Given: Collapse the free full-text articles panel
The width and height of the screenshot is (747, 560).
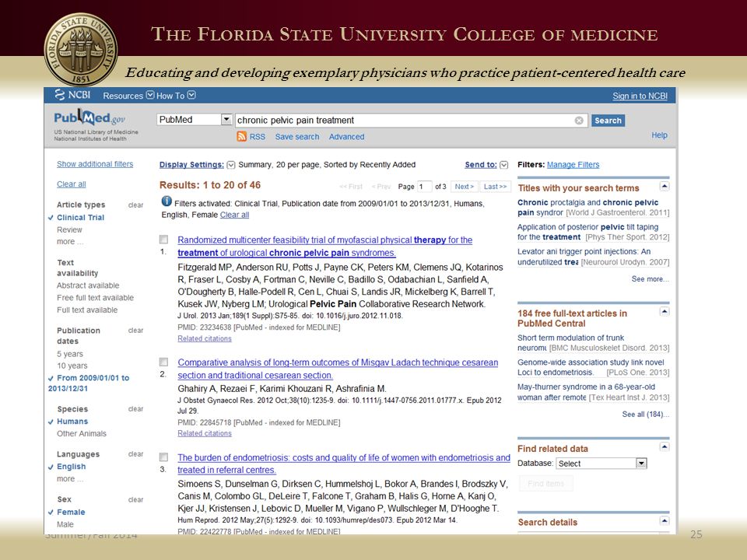Looking at the screenshot, I should click(665, 311).
